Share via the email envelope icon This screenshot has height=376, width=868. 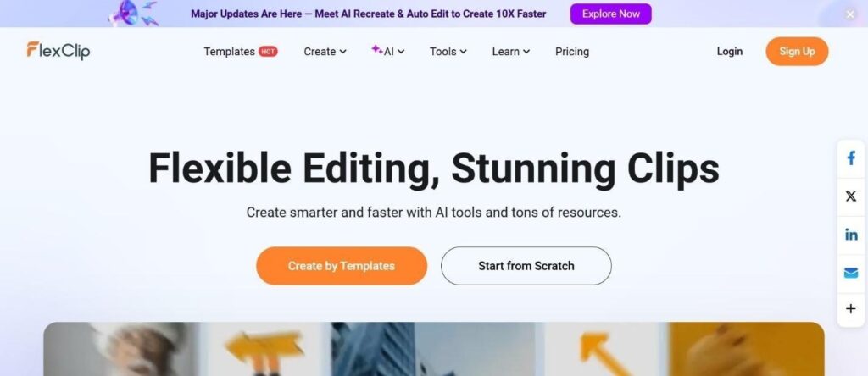pyautogui.click(x=851, y=273)
